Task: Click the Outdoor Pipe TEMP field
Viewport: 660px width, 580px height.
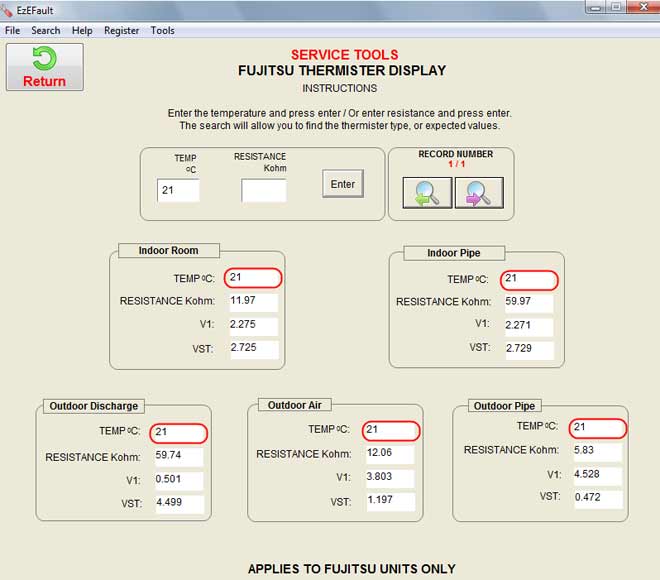Action: pyautogui.click(x=598, y=428)
